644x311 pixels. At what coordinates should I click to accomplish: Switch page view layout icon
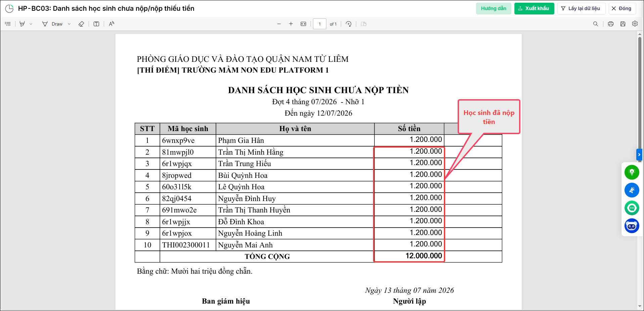click(364, 24)
